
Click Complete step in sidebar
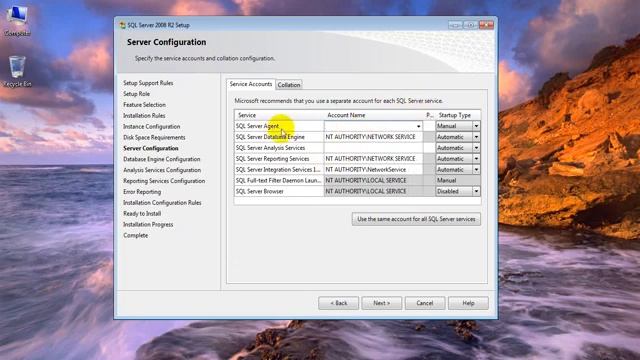pyautogui.click(x=136, y=236)
